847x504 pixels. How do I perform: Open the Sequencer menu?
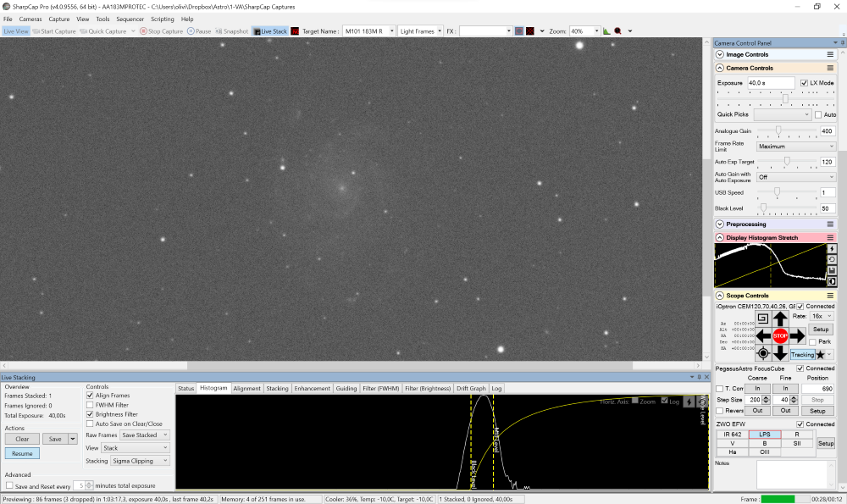[x=130, y=19]
